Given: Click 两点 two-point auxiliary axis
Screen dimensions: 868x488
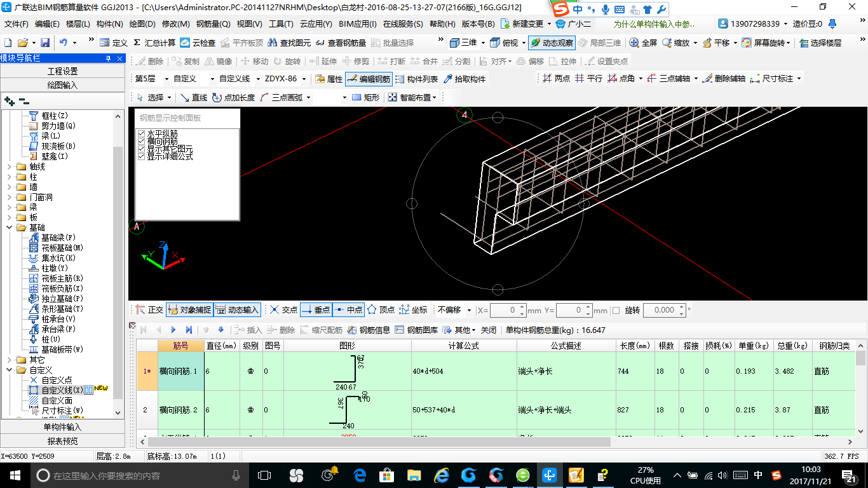Looking at the screenshot, I should [557, 79].
